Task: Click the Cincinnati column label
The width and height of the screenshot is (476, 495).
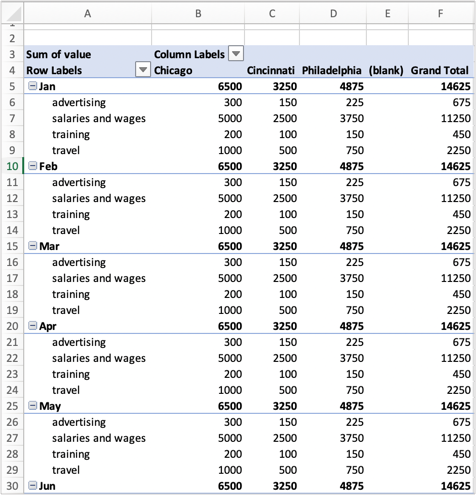Action: [271, 70]
